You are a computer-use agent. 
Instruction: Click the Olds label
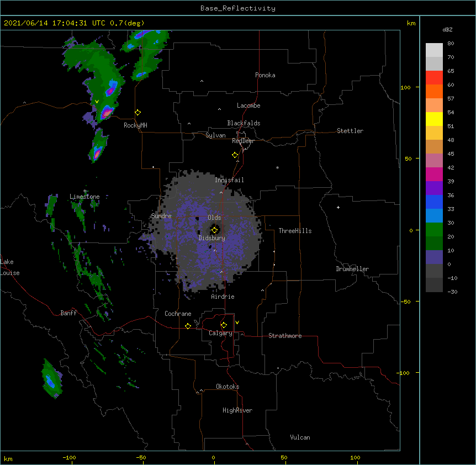214,218
